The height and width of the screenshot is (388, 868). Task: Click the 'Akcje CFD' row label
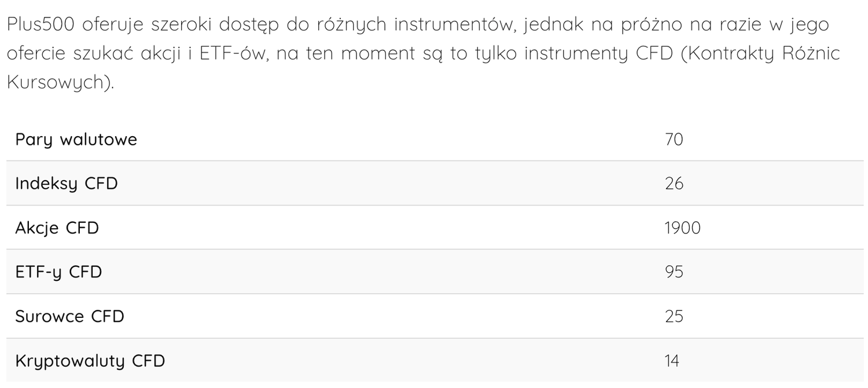(57, 228)
